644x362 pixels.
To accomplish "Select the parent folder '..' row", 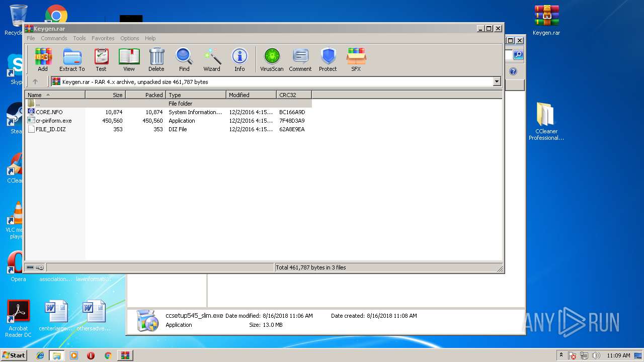I will [169, 104].
